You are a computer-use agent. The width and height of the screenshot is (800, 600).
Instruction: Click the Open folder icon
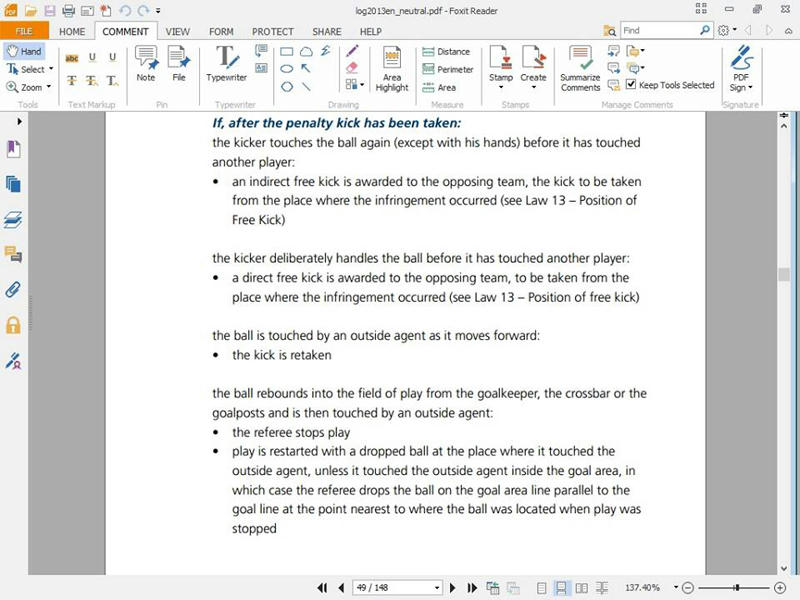pyautogui.click(x=31, y=10)
